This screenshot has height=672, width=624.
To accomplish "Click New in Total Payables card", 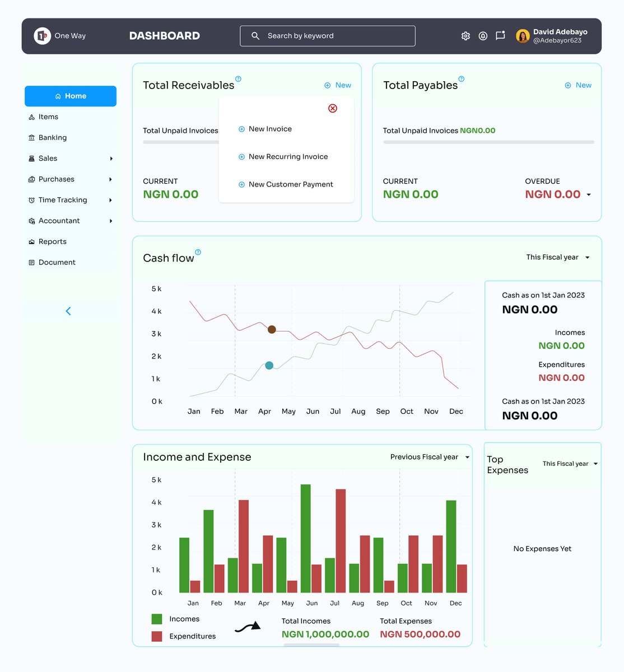I will pyautogui.click(x=578, y=85).
